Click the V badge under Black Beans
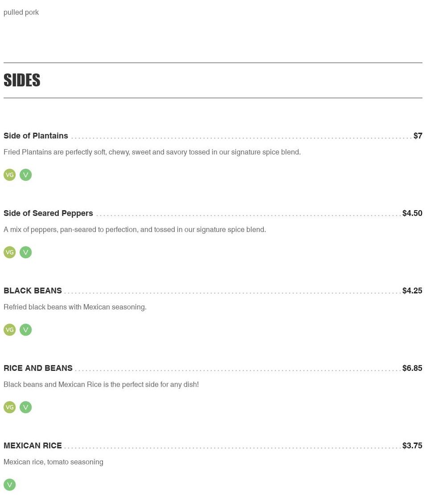Image resolution: width=430 pixels, height=504 pixels. 26,330
